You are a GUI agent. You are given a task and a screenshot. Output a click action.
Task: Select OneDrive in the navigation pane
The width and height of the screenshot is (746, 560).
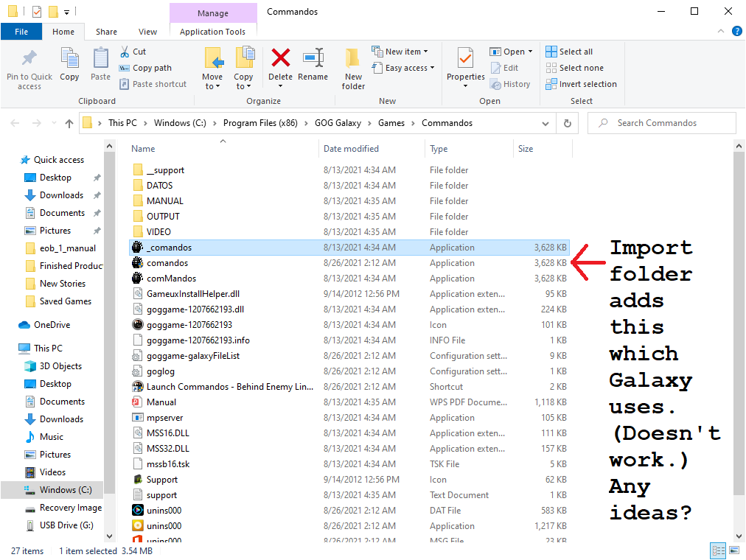pyautogui.click(x=52, y=325)
